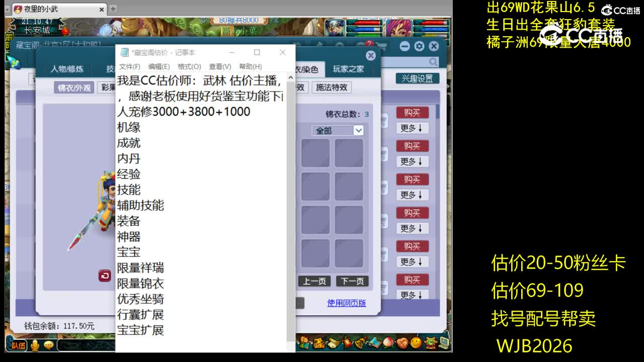
Task: Open the friends icon in game toolbar
Action: coord(304,343)
